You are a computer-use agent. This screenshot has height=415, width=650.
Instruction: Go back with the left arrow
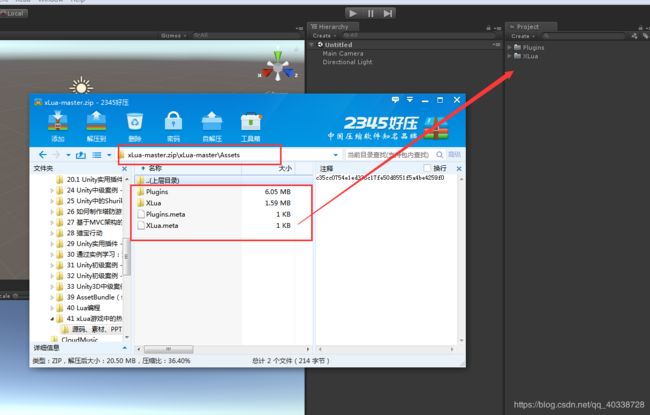coord(43,155)
